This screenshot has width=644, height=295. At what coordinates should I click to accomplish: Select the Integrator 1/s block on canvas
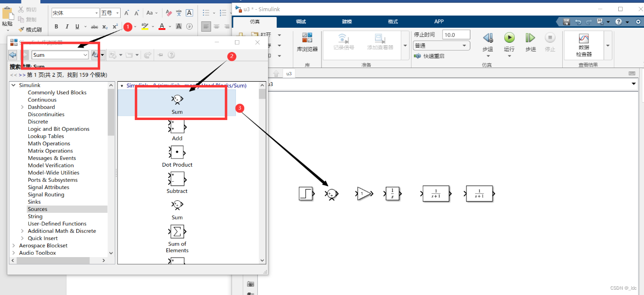[393, 194]
